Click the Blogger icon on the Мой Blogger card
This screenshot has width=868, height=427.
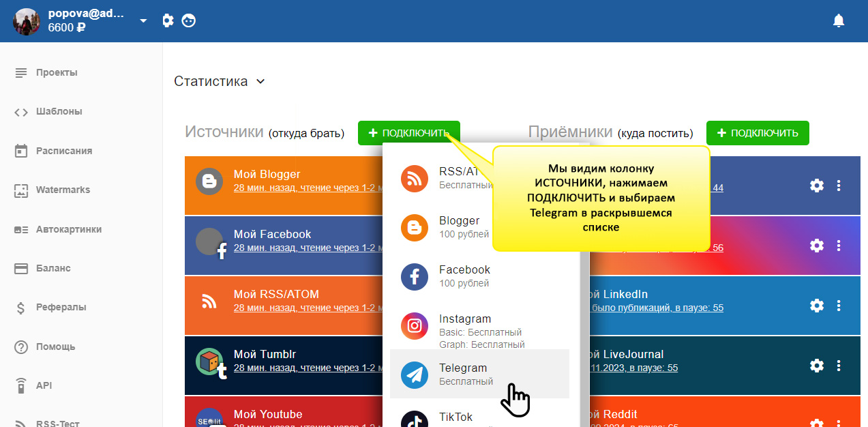click(209, 181)
